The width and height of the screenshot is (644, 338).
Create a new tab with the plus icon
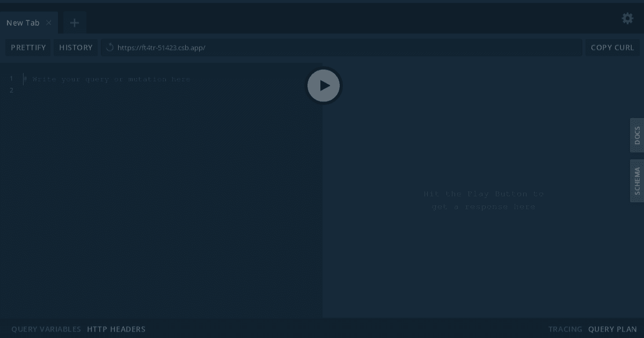pos(74,23)
